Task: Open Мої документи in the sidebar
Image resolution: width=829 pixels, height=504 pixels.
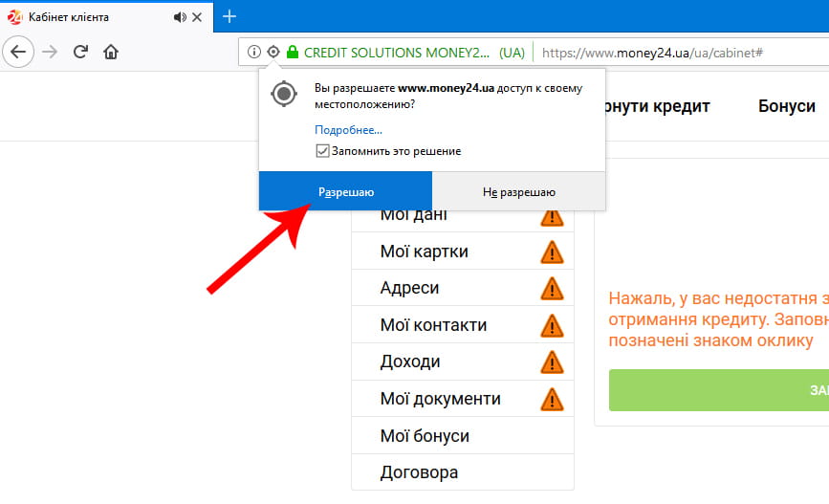Action: (x=463, y=399)
